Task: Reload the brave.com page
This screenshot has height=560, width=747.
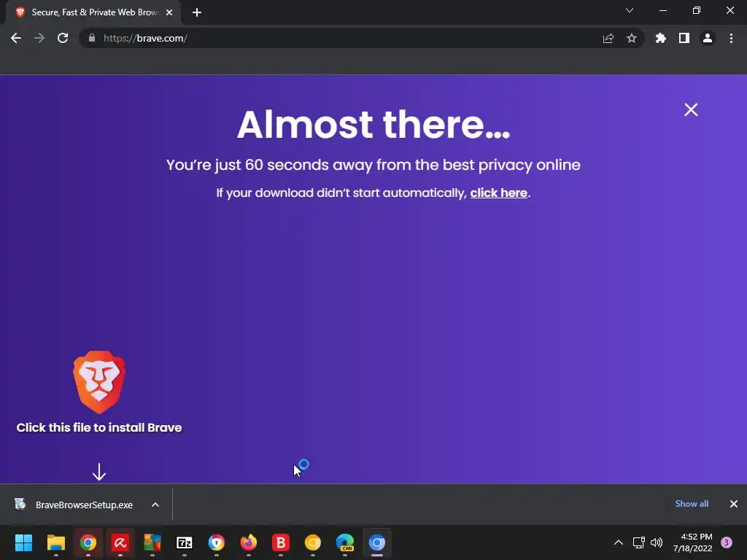Action: pyautogui.click(x=63, y=38)
